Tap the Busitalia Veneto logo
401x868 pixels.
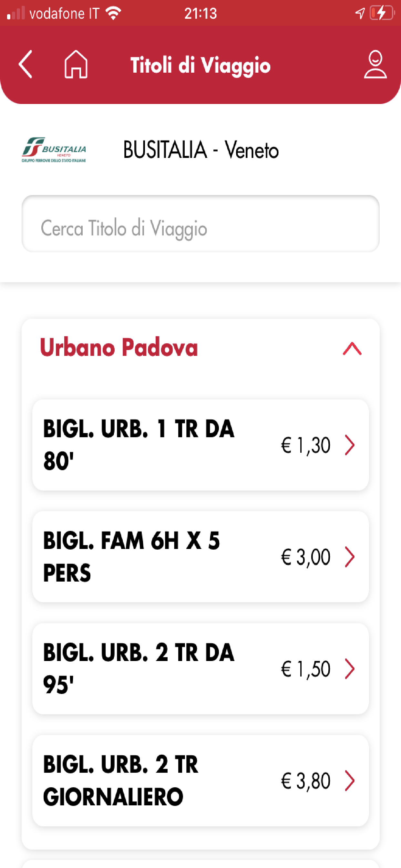(54, 150)
